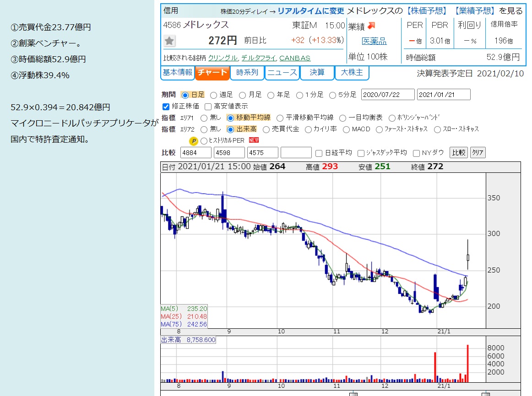Viewport: 532px width, 396px height.
Task: Open the 基本情報 tab
Action: pos(178,73)
